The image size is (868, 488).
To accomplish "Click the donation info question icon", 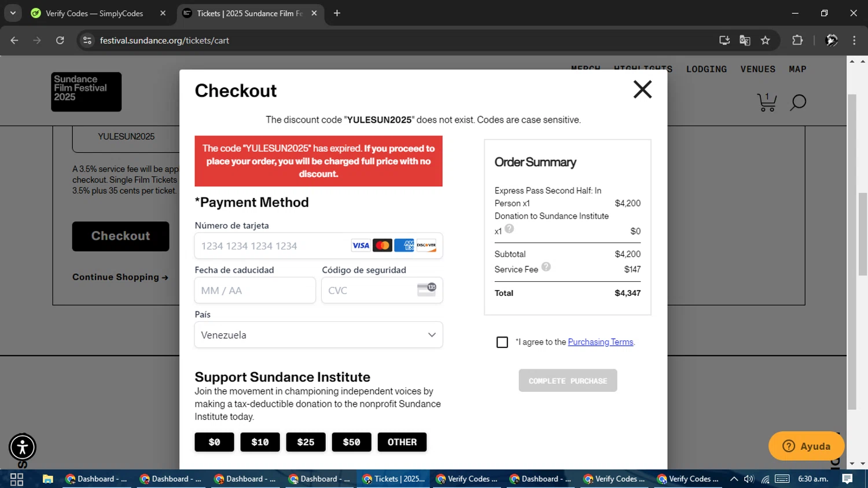I will 509,229.
